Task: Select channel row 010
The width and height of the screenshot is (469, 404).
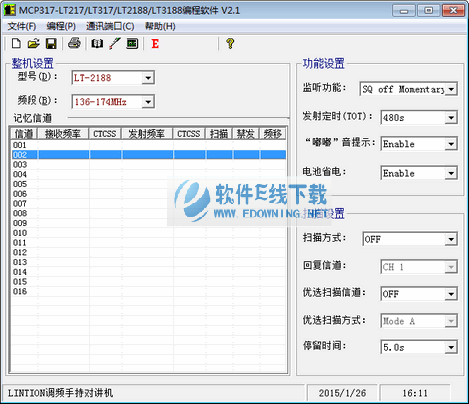Action: [149, 233]
